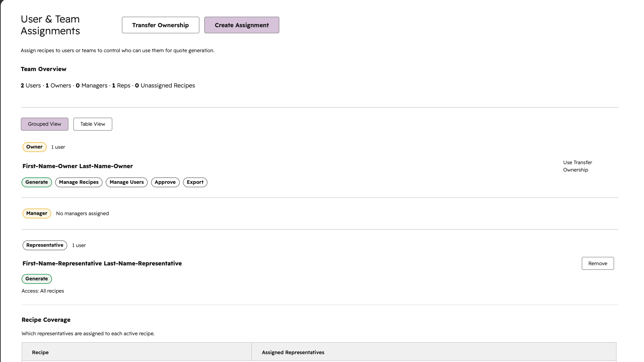Click 'Access: All recipes' text

(x=43, y=291)
